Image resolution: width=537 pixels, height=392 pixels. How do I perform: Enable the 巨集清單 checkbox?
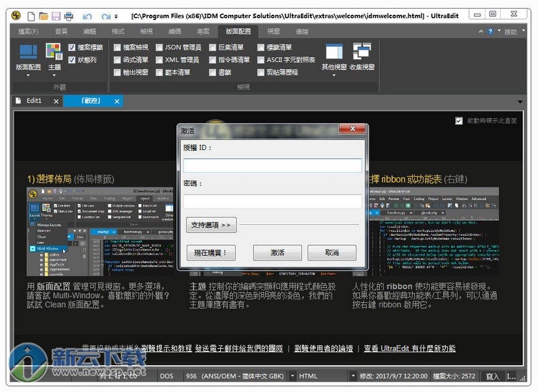213,47
